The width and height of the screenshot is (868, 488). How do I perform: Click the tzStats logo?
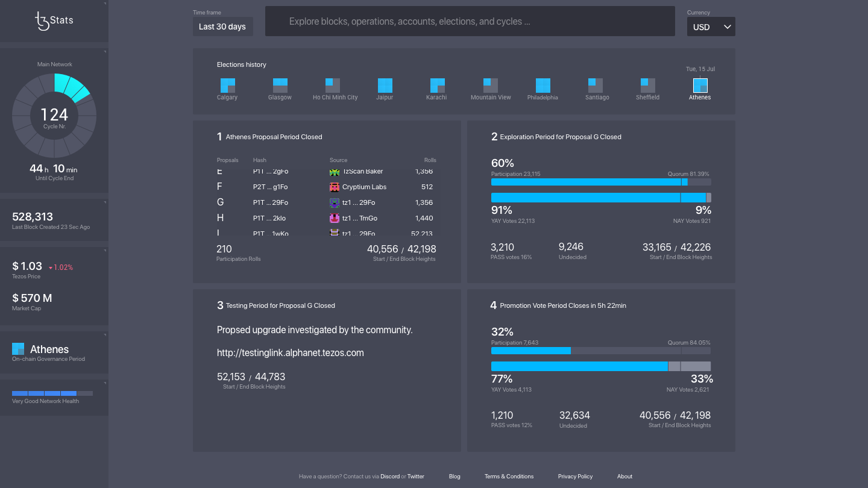click(54, 20)
